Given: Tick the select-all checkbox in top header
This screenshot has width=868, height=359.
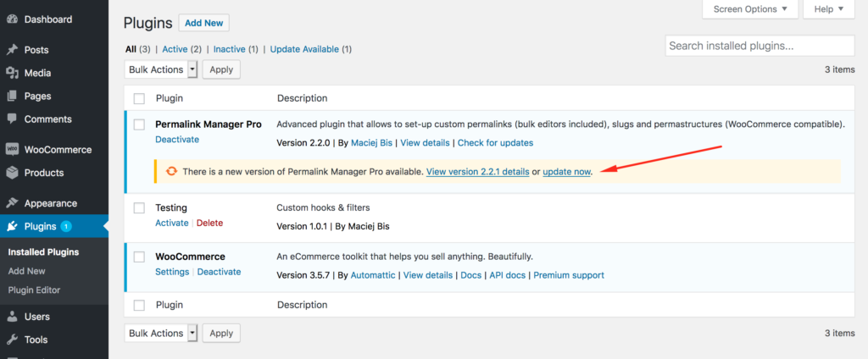Looking at the screenshot, I should [139, 98].
